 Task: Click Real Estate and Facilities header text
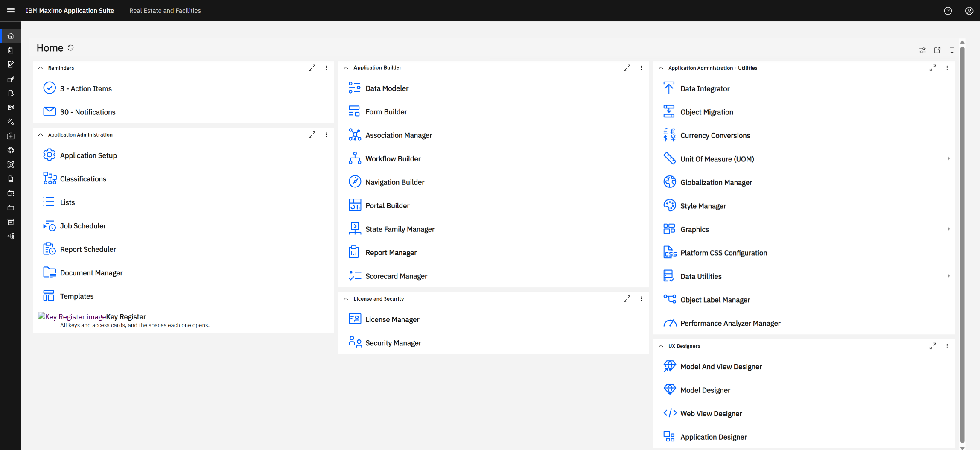[165, 11]
